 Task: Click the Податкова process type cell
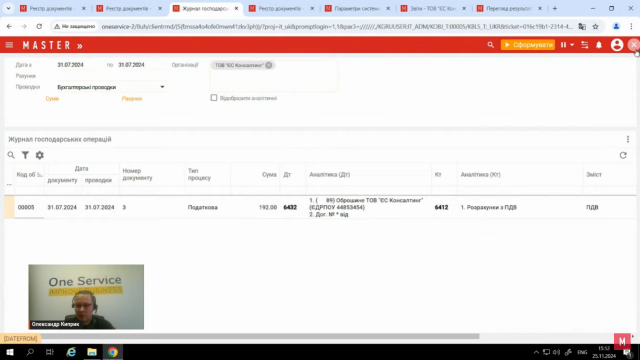[x=202, y=207]
